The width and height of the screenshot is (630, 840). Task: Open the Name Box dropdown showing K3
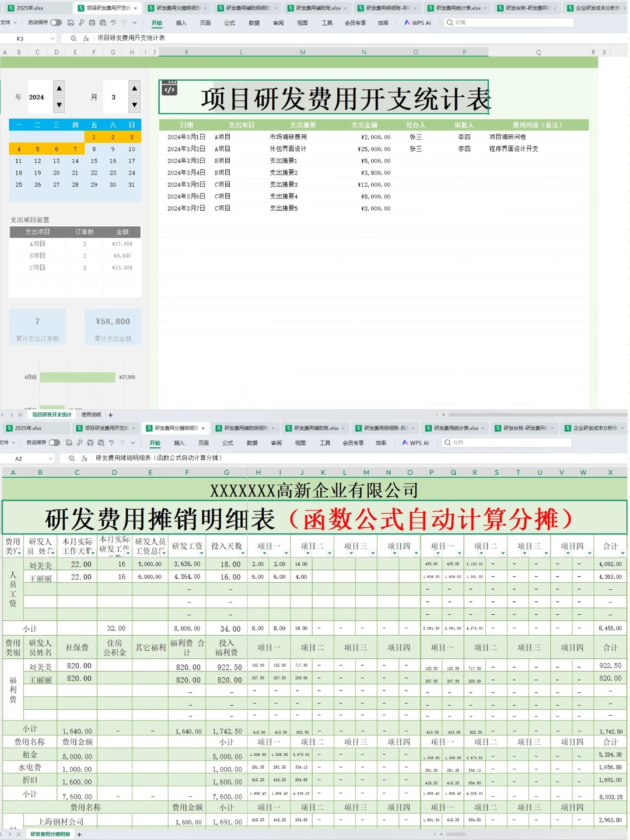pos(52,38)
